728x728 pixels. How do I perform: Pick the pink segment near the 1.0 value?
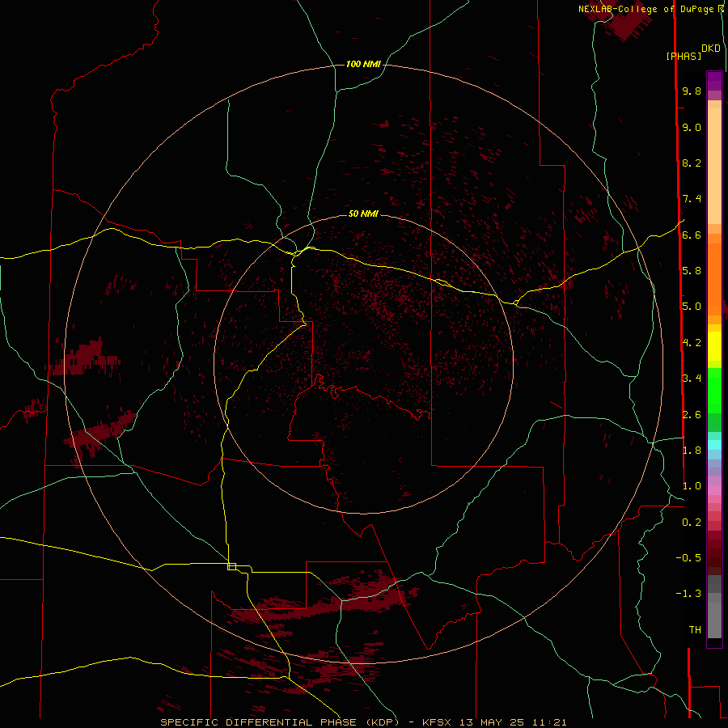pos(714,490)
